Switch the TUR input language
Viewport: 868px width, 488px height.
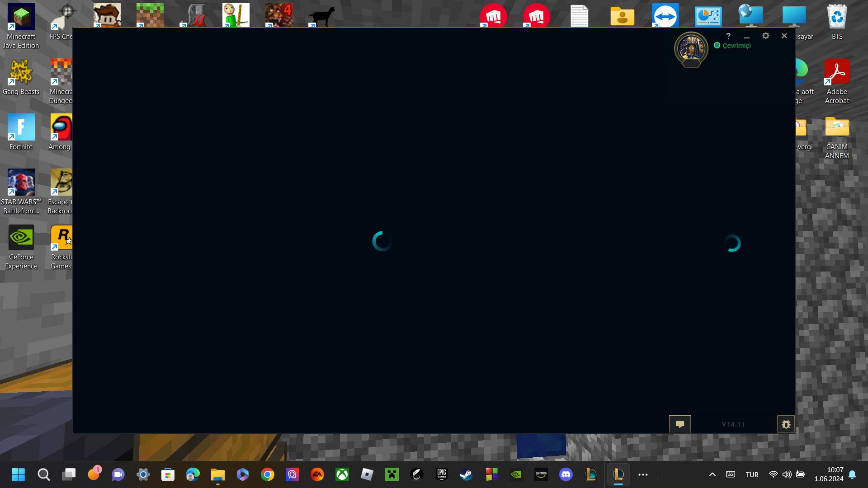tap(752, 474)
